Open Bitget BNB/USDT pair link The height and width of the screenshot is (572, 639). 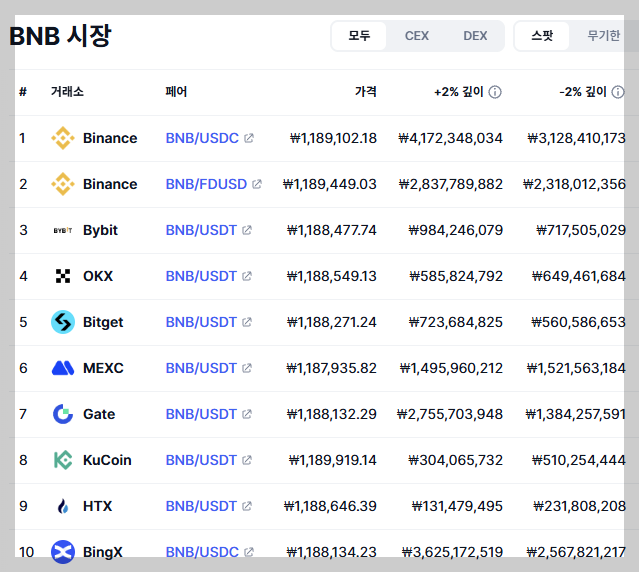201,322
